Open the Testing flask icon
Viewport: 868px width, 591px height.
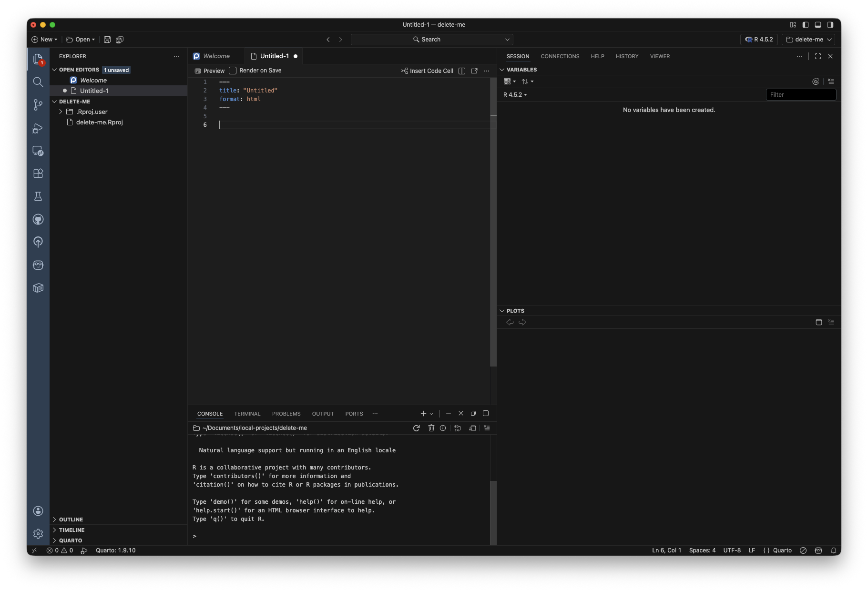[38, 196]
